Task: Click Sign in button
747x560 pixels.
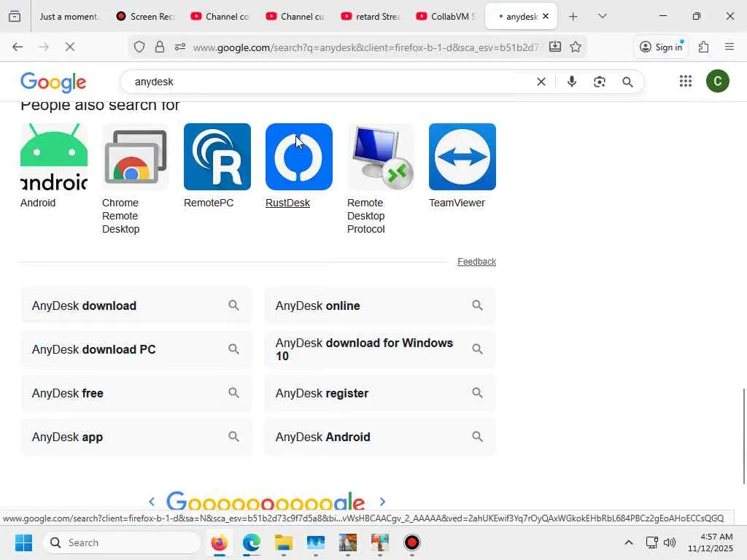Action: pos(661,47)
